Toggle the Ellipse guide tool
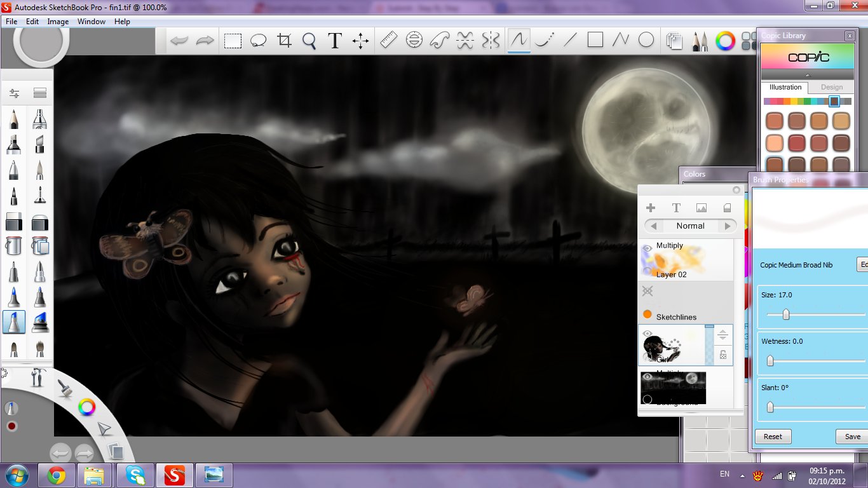868x488 pixels. pos(414,41)
